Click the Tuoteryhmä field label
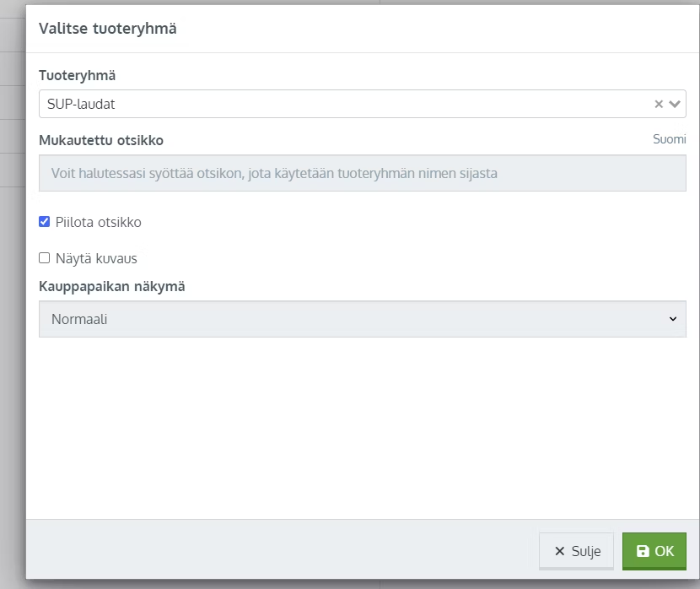The height and width of the screenshot is (589, 700). (78, 75)
